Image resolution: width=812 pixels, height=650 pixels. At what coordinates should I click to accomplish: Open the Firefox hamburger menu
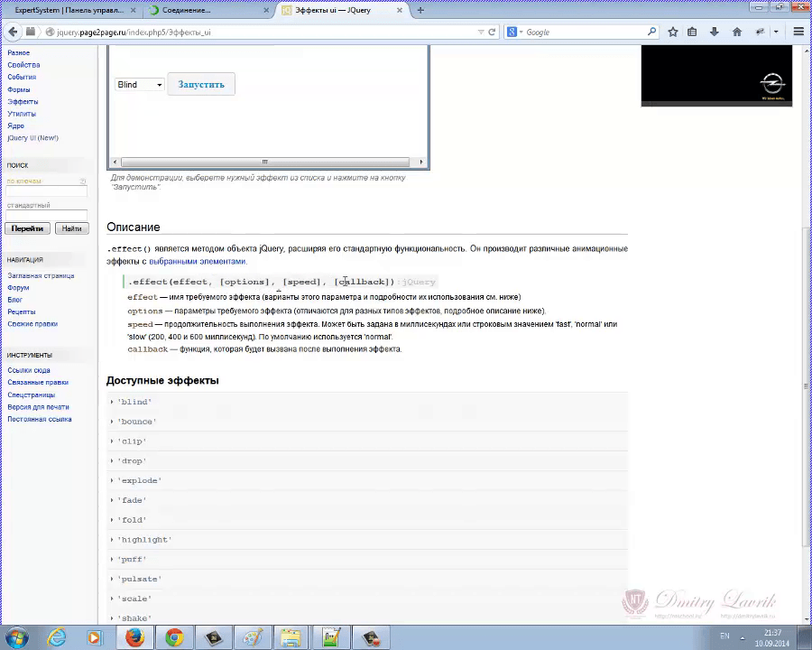(x=798, y=32)
